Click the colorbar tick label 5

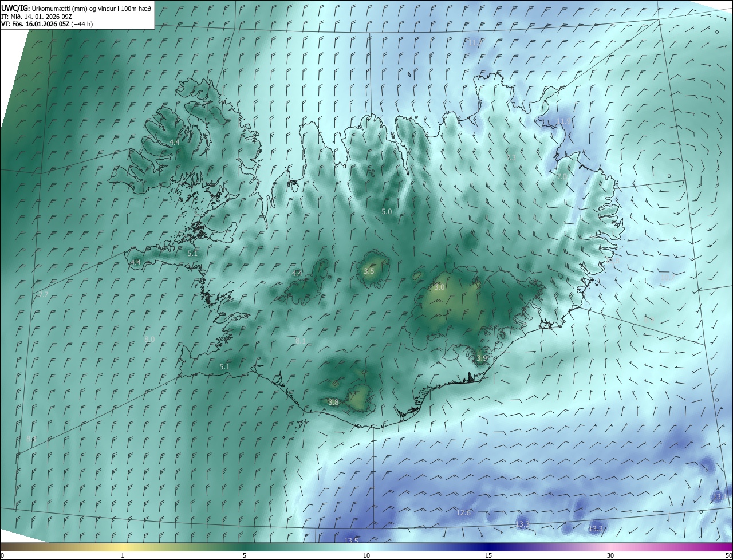(245, 555)
